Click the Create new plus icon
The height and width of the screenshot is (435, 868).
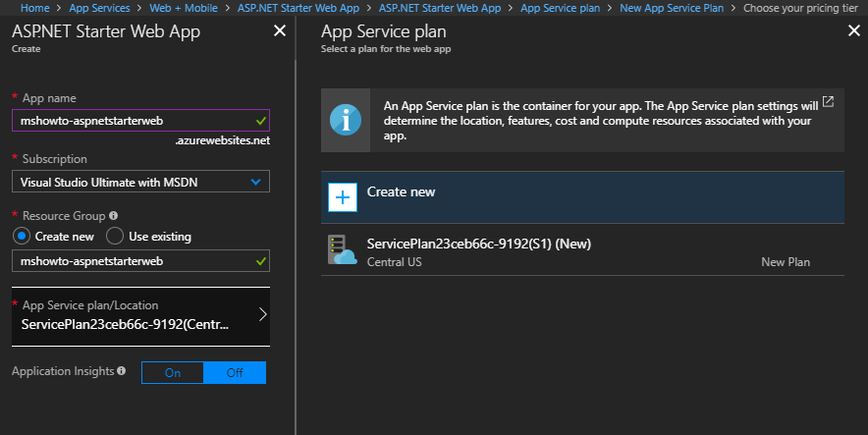pos(342,197)
